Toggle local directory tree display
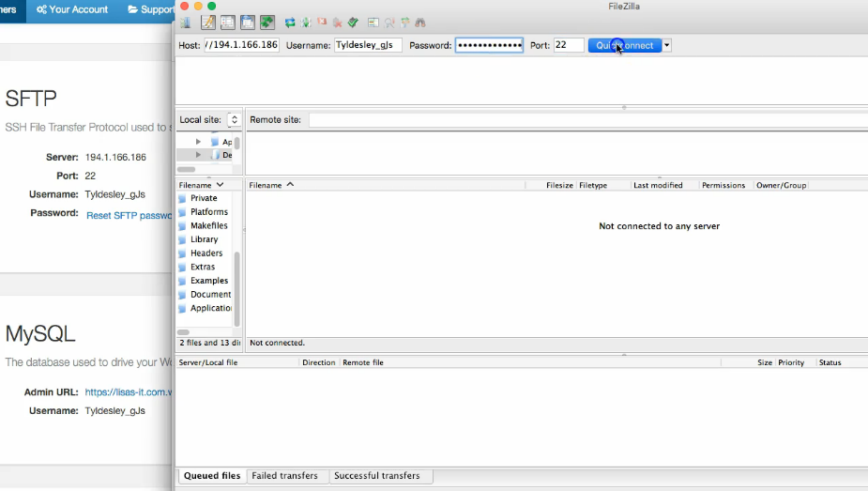This screenshot has width=868, height=491. 227,23
